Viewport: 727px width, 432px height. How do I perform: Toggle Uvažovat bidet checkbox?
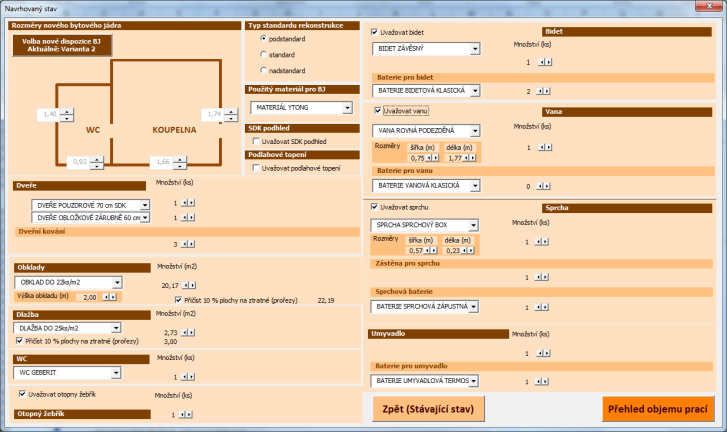pyautogui.click(x=375, y=32)
